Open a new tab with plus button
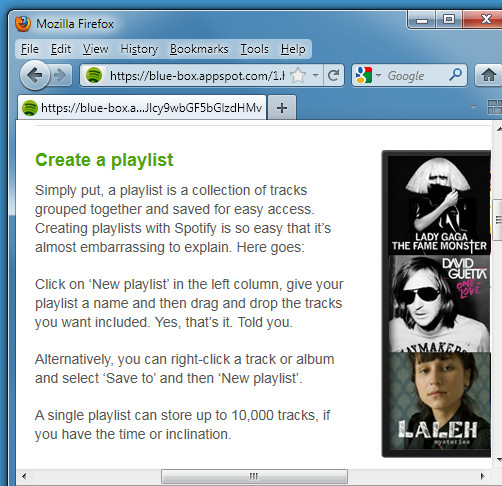This screenshot has width=502, height=486. click(x=282, y=108)
